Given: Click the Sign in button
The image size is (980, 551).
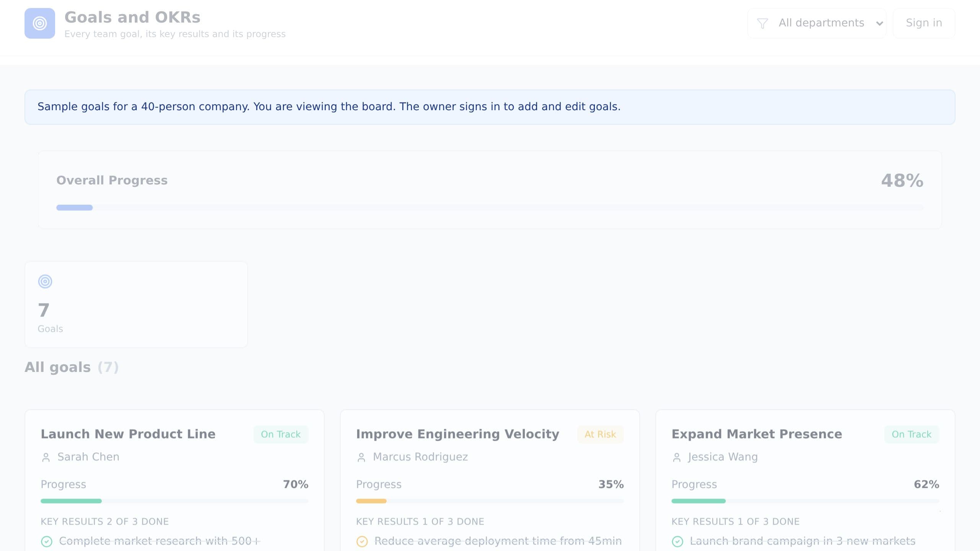Looking at the screenshot, I should (924, 23).
